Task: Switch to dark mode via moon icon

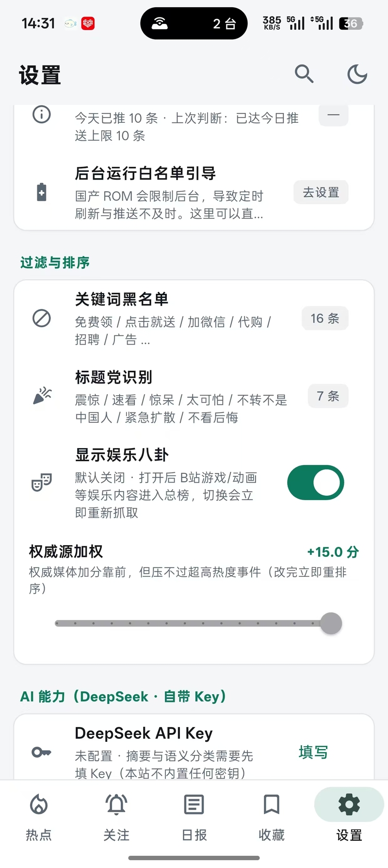Action: (x=357, y=74)
